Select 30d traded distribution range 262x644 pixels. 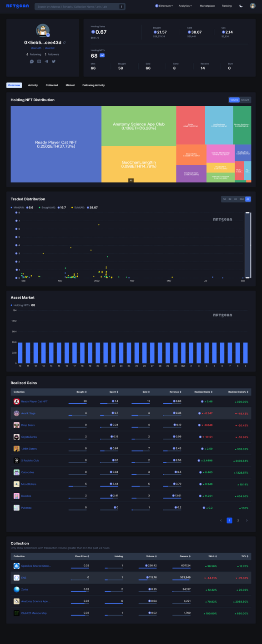point(242,199)
